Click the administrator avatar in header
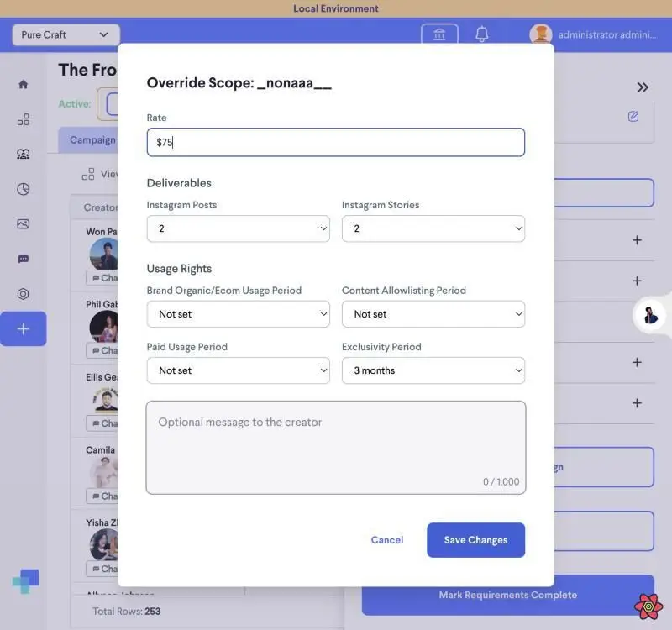 click(540, 34)
